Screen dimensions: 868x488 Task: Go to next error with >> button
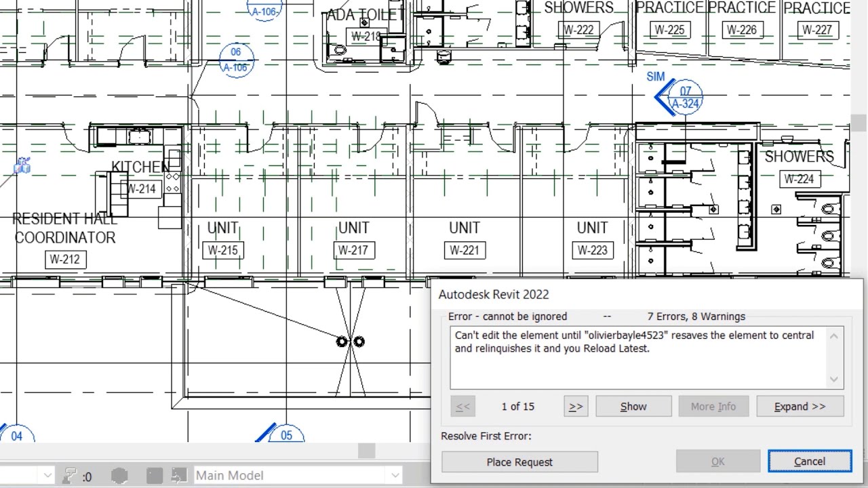[x=576, y=407]
